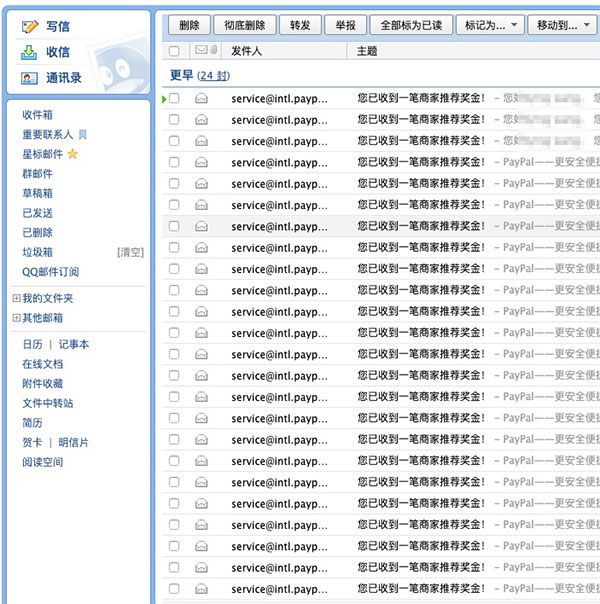Click envelope icon of the green-arrow email row

(x=201, y=99)
